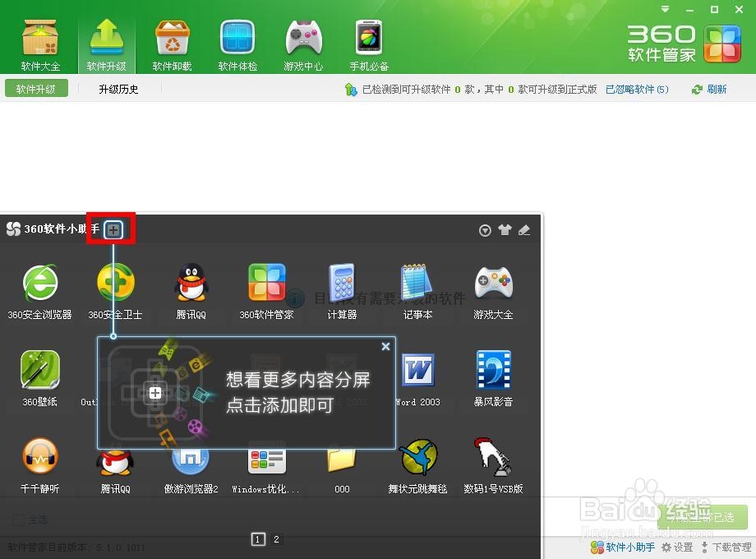Launch 360安全浏览器 from assistant panel
The height and width of the screenshot is (559, 756).
[x=40, y=292]
